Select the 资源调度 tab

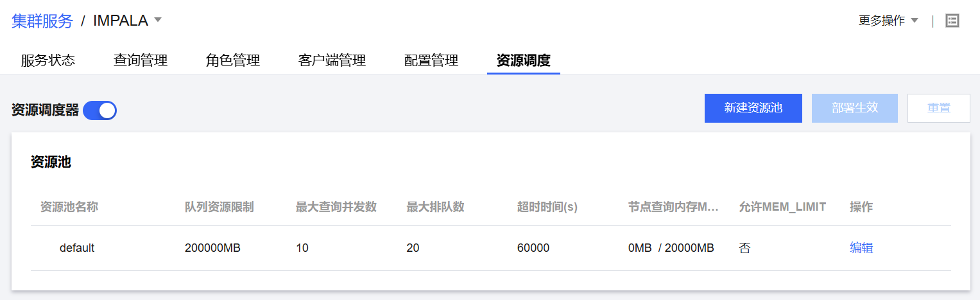(x=523, y=60)
